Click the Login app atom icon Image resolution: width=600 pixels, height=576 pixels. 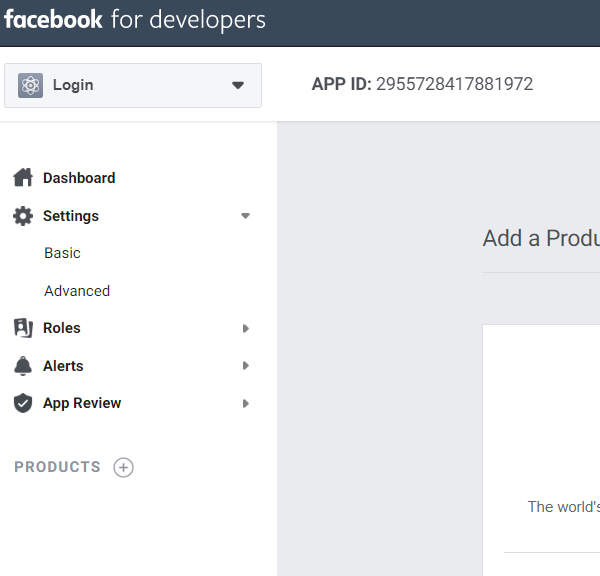point(31,85)
